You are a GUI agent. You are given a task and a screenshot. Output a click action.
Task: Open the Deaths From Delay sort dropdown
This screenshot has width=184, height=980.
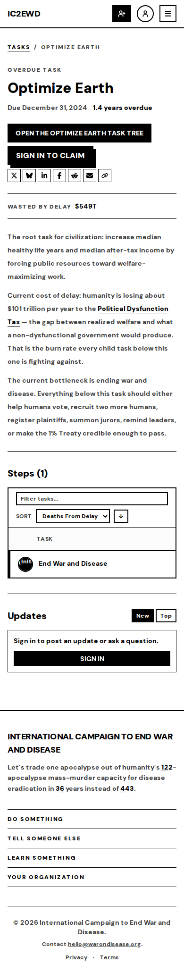(73, 516)
